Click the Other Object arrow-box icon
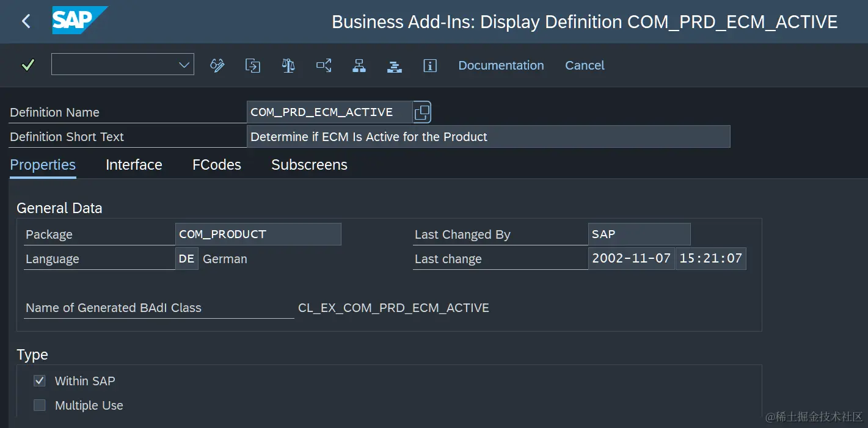 tap(253, 65)
